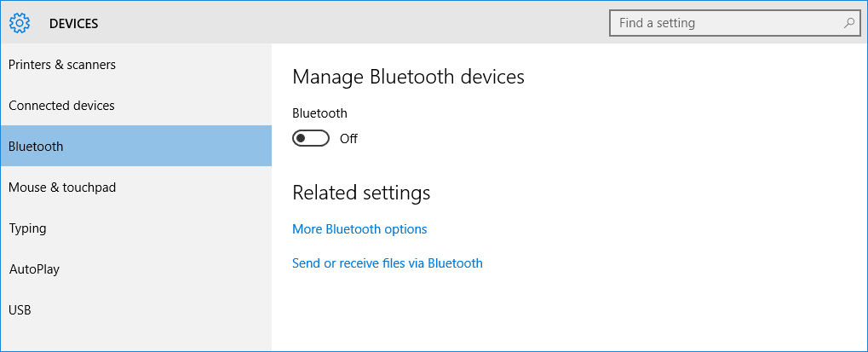Turn on the Bluetooth toggle switch
This screenshot has height=352, width=868.
pos(311,138)
